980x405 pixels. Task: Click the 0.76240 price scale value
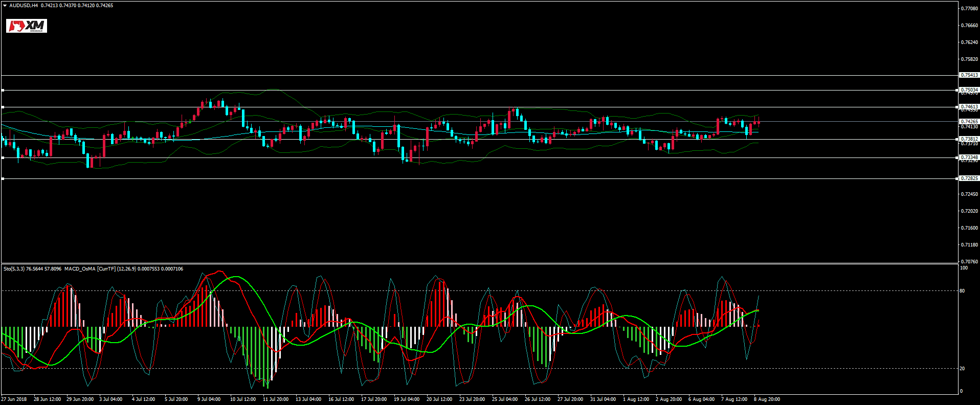pos(969,42)
